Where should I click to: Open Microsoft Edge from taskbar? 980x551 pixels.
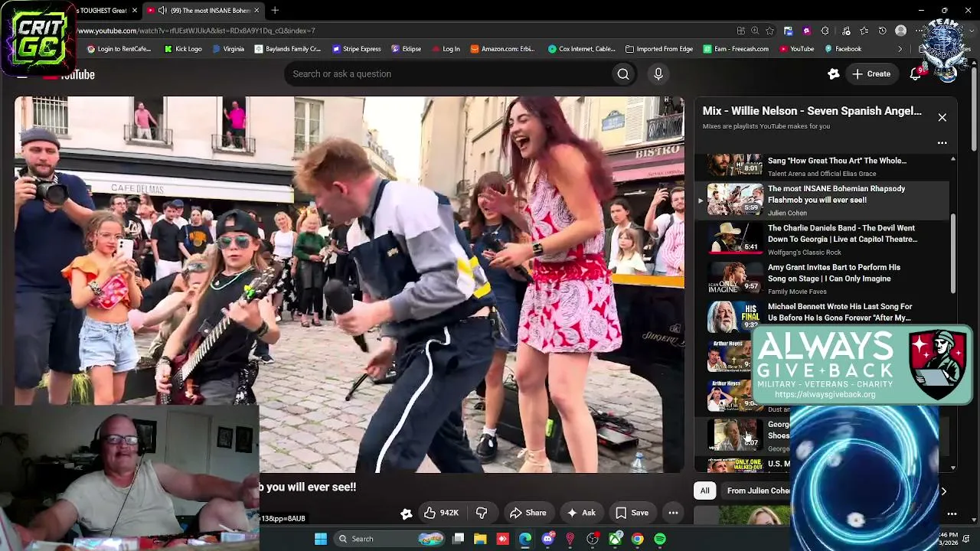point(525,539)
